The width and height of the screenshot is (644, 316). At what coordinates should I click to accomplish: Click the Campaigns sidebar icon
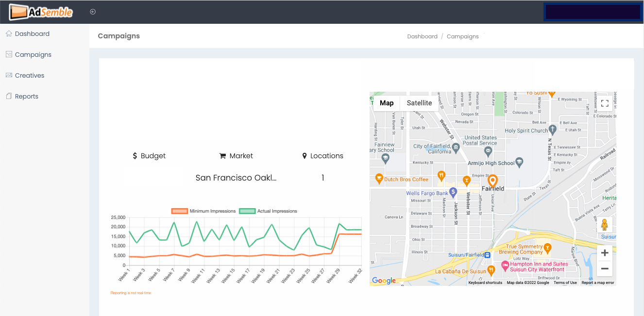9,54
